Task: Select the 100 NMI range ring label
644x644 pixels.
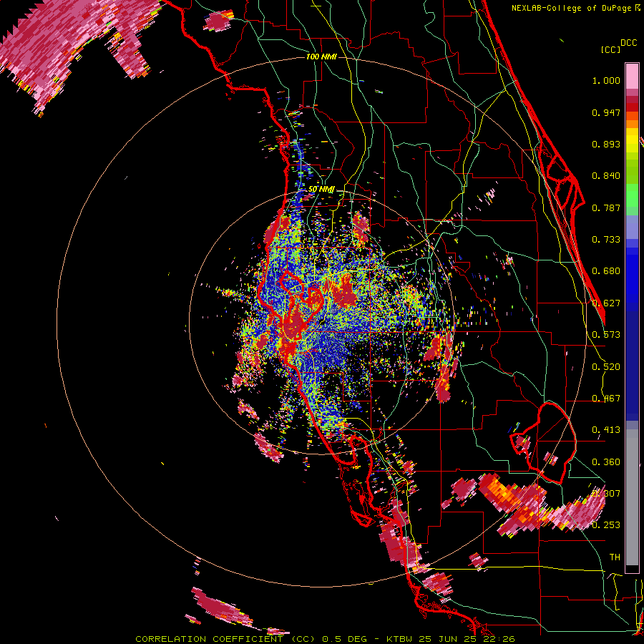Action: point(321,57)
